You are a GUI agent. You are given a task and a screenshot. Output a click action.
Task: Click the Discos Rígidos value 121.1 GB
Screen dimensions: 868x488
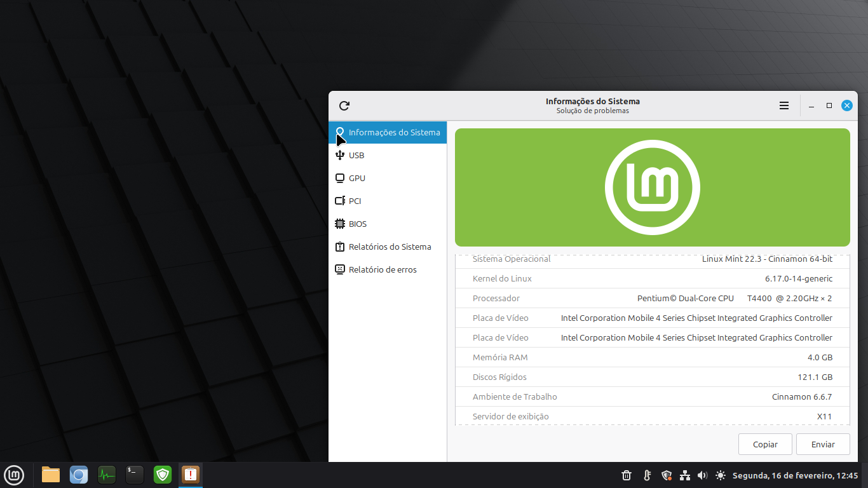[815, 377]
